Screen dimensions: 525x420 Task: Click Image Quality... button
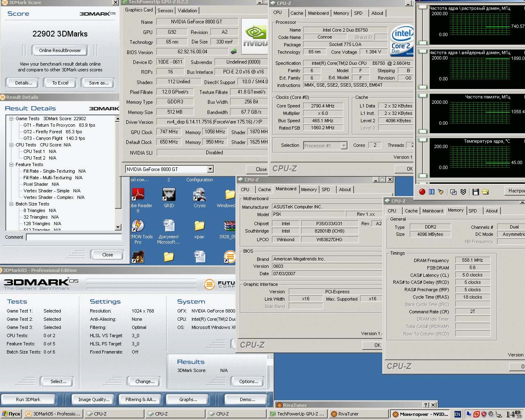pyautogui.click(x=94, y=399)
